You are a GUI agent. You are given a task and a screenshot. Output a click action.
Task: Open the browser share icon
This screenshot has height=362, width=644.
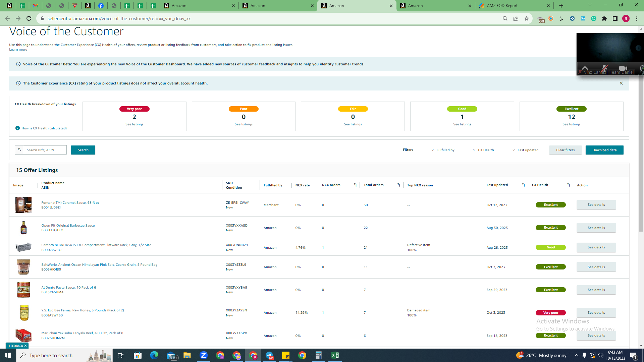click(516, 18)
